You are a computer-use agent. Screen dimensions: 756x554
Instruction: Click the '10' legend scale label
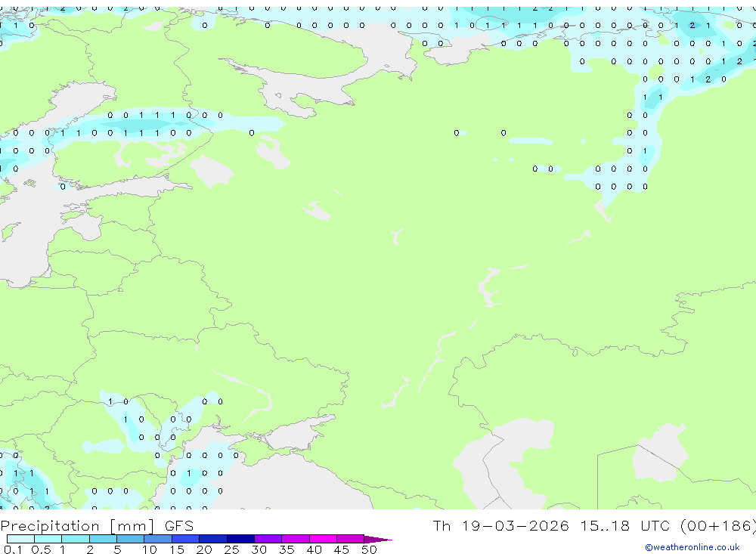point(149,549)
